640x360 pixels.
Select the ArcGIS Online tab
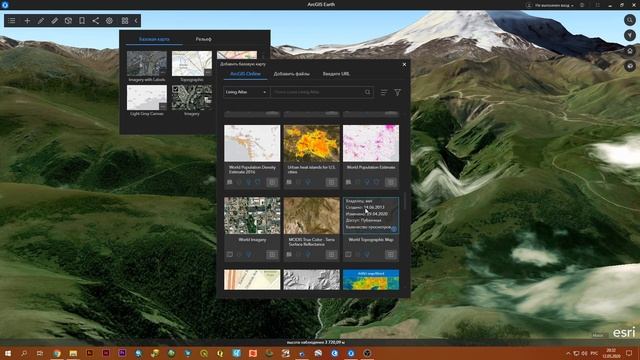pos(245,74)
